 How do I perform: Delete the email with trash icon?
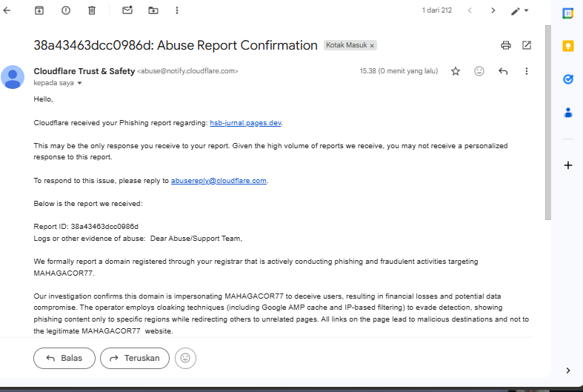(x=92, y=10)
